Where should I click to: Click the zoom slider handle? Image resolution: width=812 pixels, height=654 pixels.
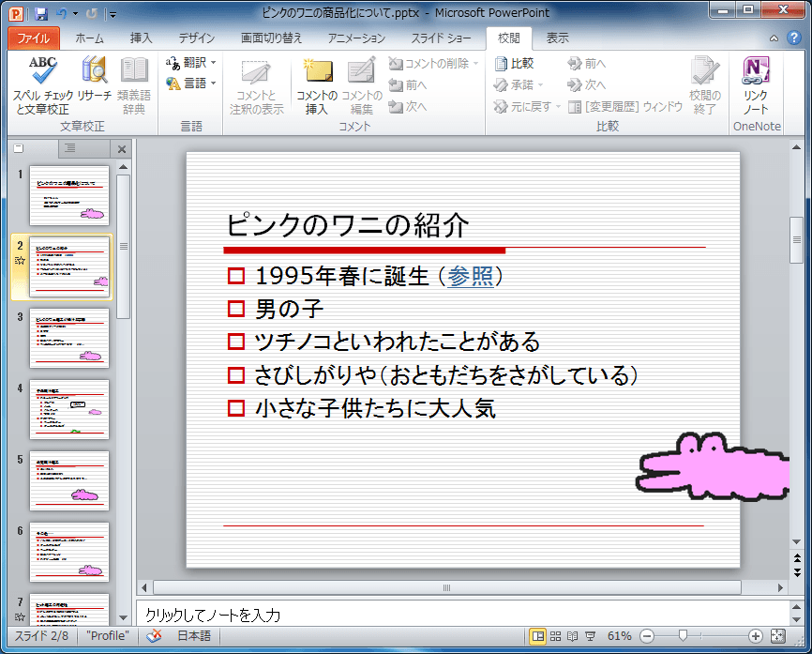point(683,636)
